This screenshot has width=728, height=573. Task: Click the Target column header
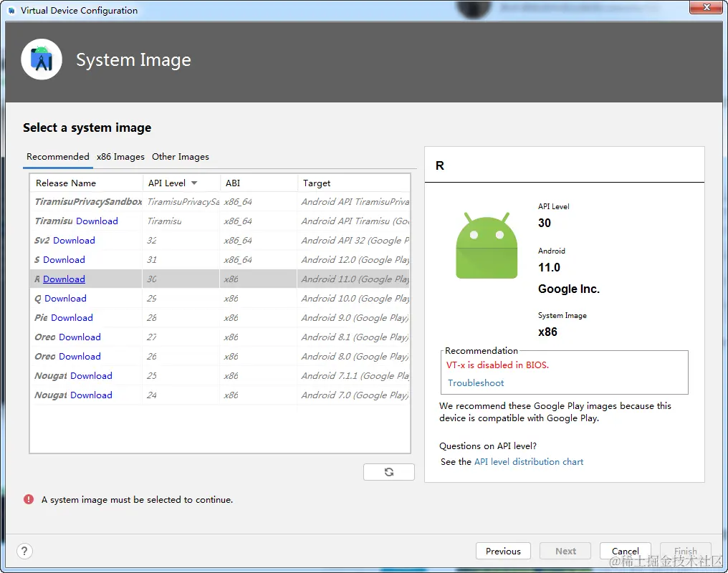tap(354, 183)
